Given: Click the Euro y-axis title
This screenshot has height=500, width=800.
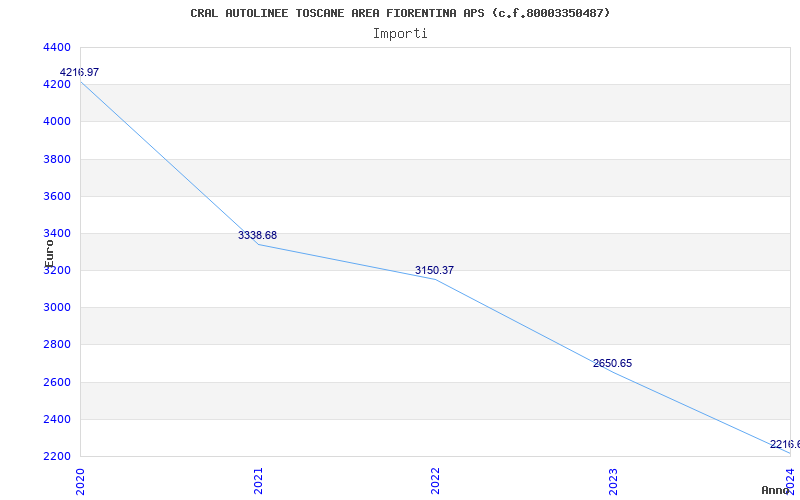Looking at the screenshot, I should pos(49,254).
